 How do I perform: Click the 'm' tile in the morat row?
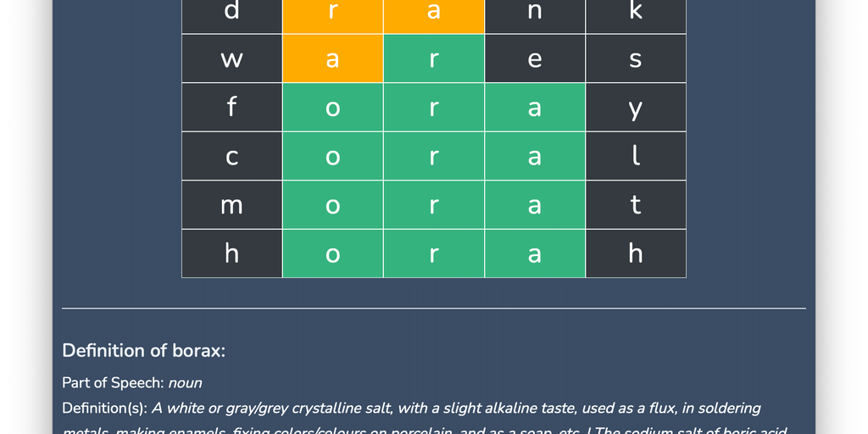pos(231,204)
